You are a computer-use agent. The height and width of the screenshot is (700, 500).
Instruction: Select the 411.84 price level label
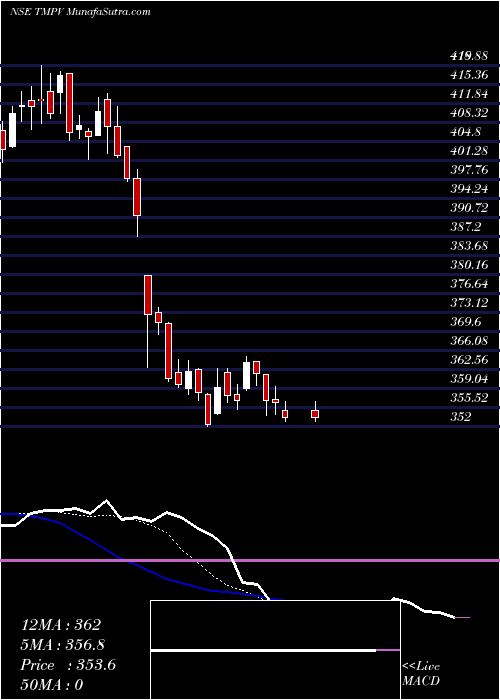coord(468,94)
